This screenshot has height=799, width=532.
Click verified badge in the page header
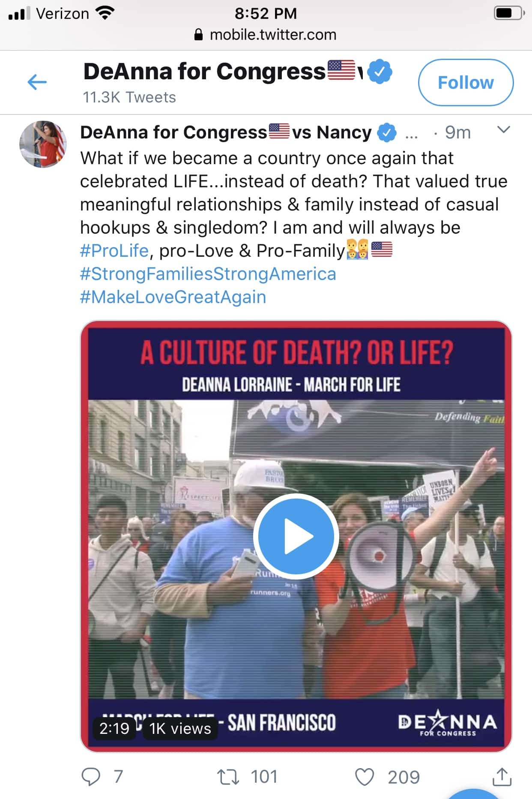380,72
